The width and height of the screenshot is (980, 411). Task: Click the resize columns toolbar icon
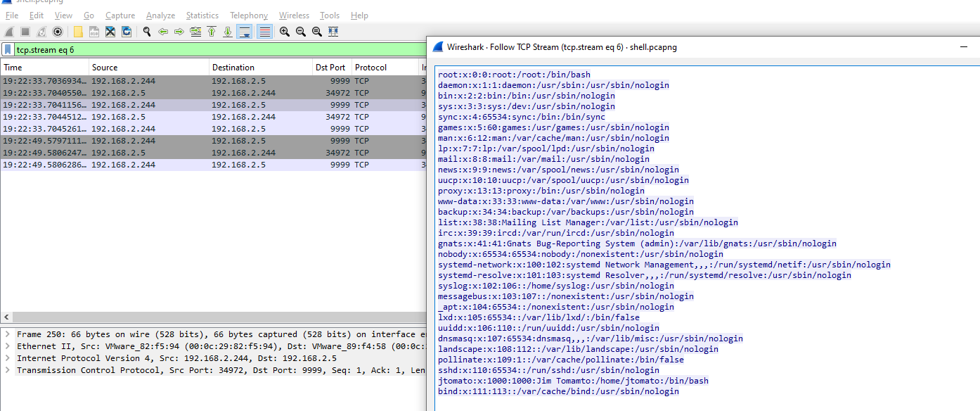point(333,32)
